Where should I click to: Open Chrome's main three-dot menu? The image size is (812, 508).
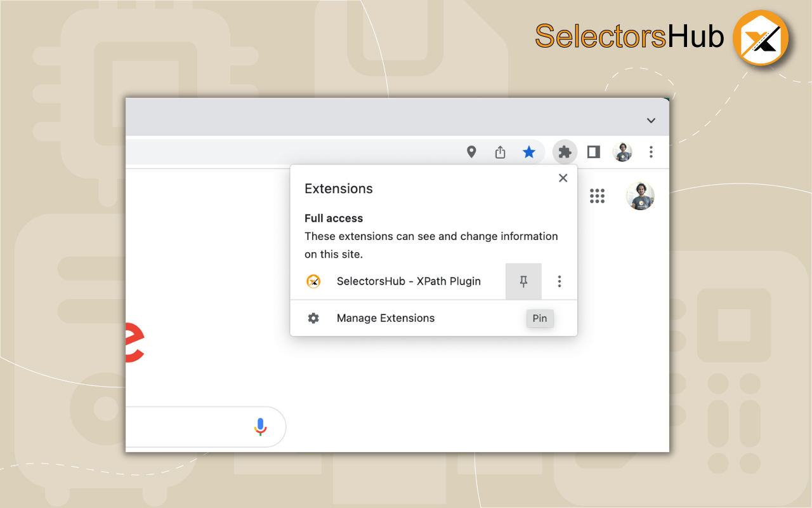[x=651, y=152]
